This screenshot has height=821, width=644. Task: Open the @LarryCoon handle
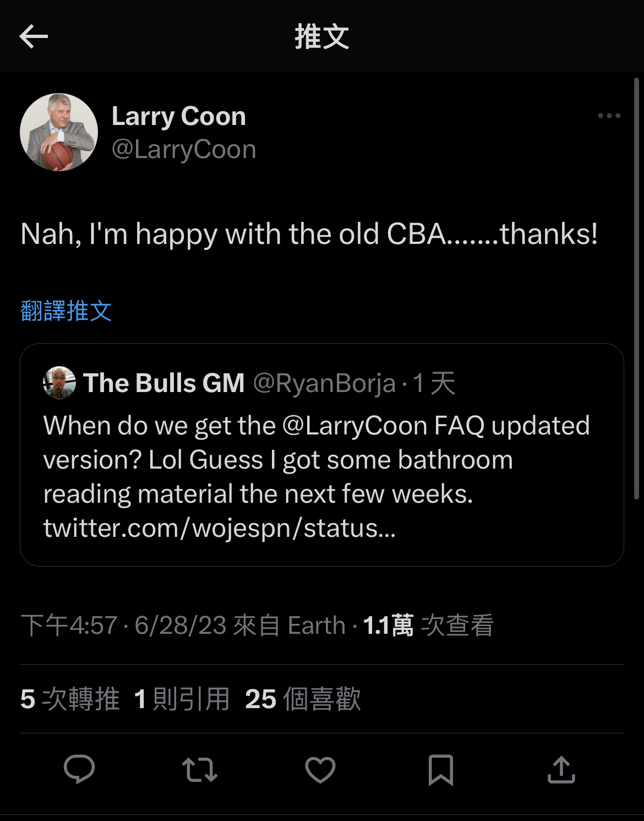[x=184, y=150]
